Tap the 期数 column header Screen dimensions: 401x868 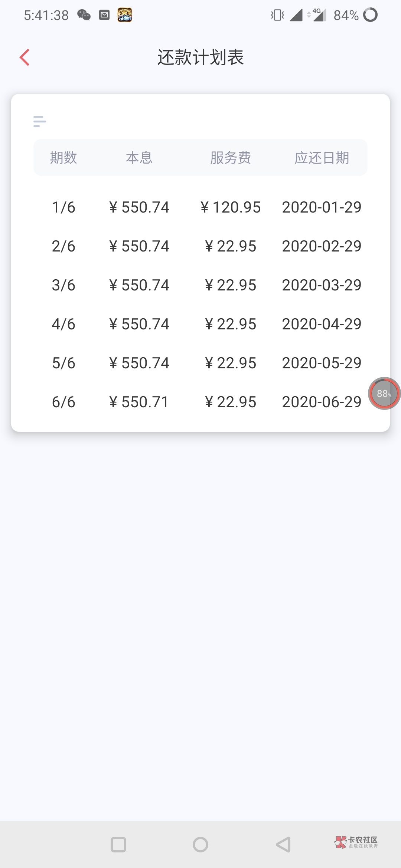tap(63, 158)
